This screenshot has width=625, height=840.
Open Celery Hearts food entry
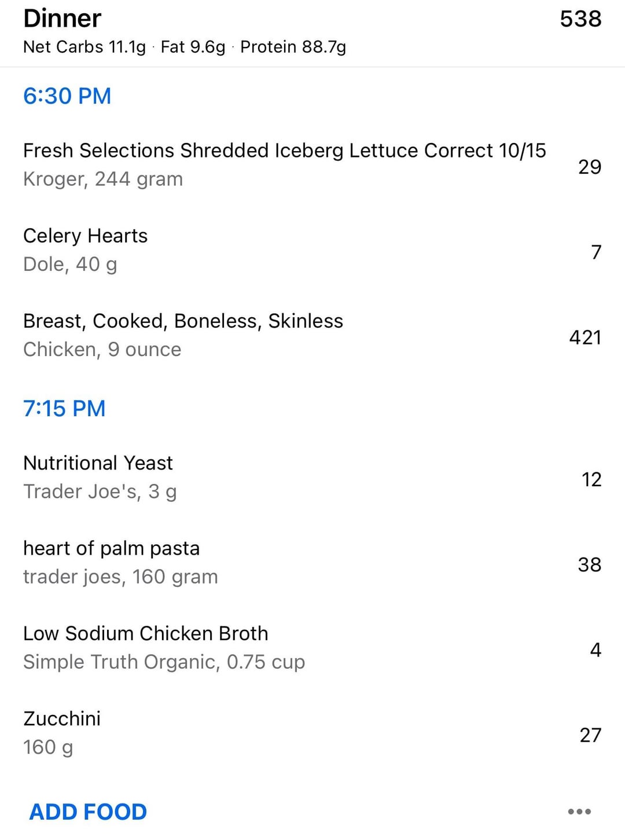312,250
